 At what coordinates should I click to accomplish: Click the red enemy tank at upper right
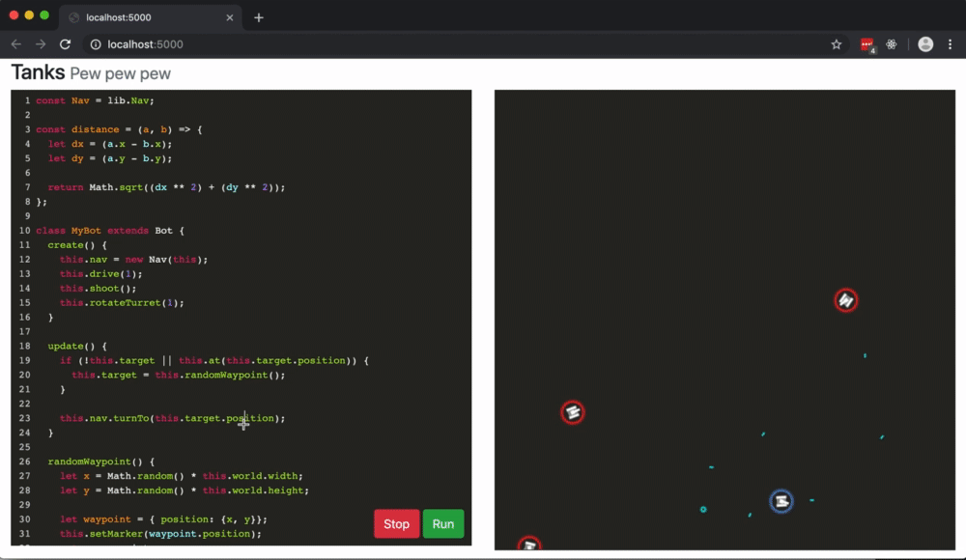[846, 300]
